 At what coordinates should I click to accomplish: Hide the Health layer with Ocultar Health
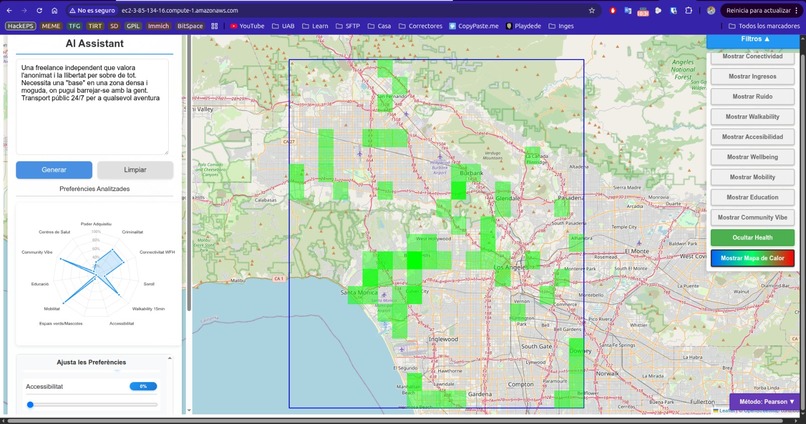click(753, 237)
